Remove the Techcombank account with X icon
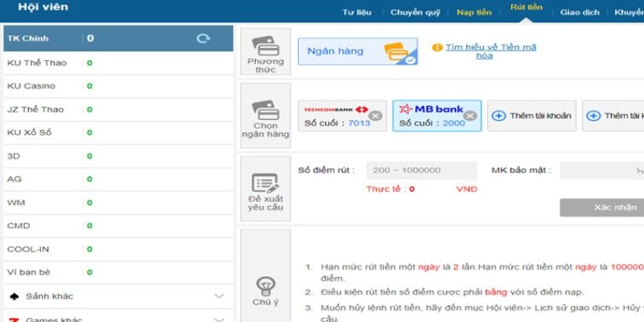This screenshot has width=644, height=322. (375, 116)
